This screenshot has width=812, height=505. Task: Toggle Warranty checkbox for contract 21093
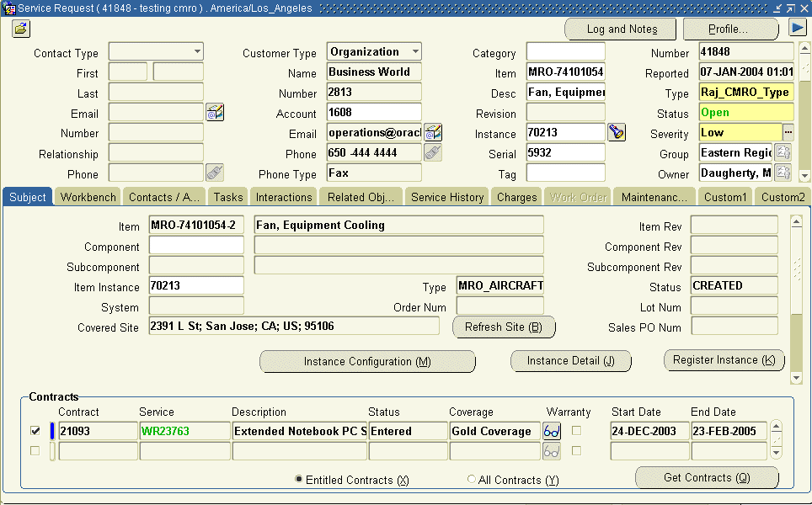(576, 430)
